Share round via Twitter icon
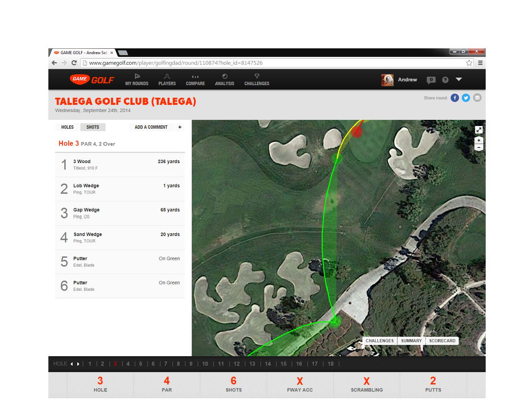The width and height of the screenshot is (532, 411). coord(466,98)
